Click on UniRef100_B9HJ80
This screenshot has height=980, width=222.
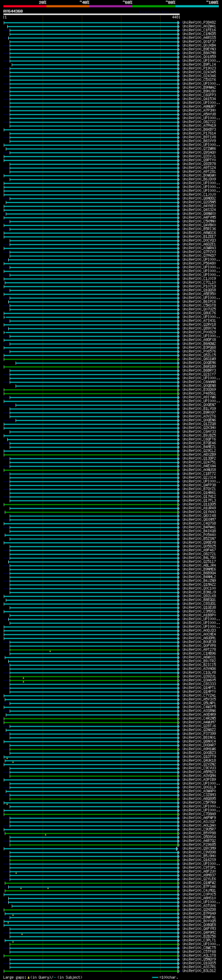pos(199,91)
